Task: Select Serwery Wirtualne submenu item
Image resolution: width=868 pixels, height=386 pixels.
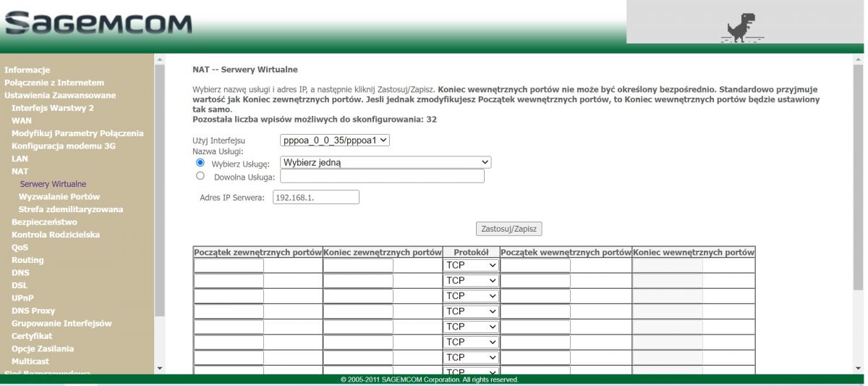Action: [x=53, y=184]
